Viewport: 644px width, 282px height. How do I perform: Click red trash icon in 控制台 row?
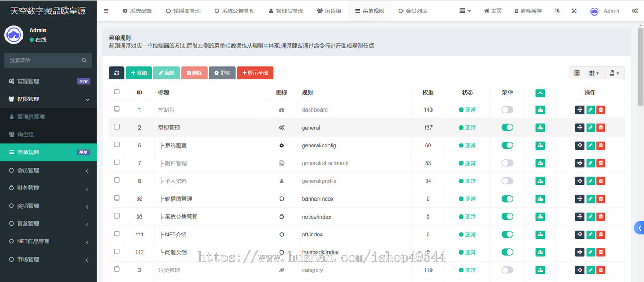pyautogui.click(x=601, y=110)
